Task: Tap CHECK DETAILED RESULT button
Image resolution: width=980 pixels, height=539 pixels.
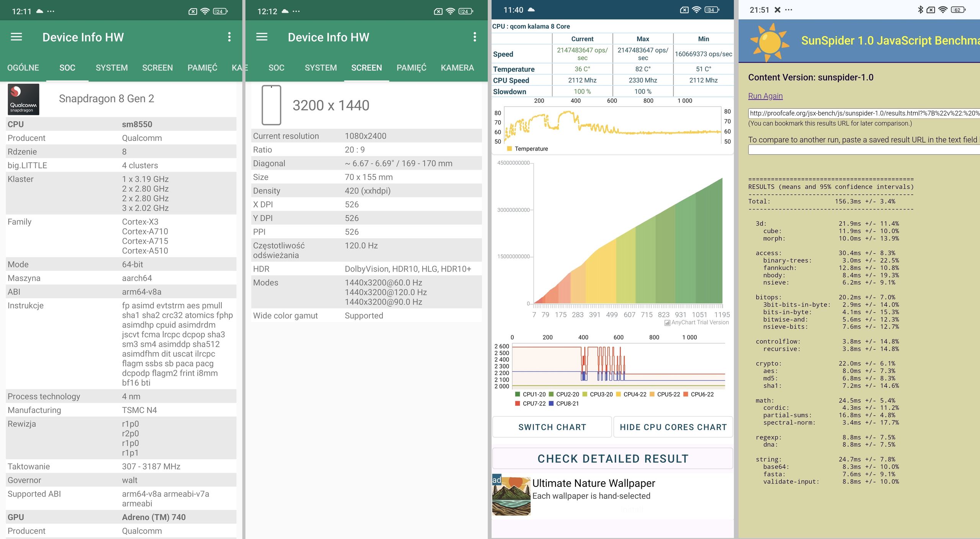Action: tap(612, 459)
